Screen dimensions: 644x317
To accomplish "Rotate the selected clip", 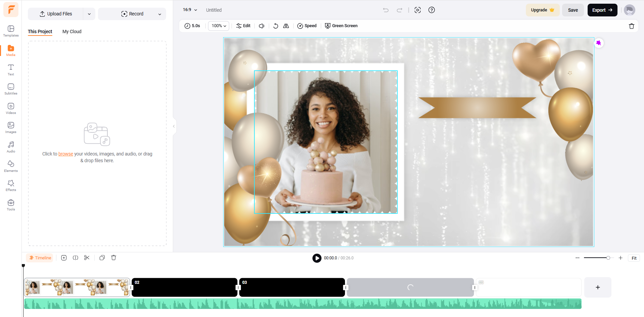I will 275,25.
